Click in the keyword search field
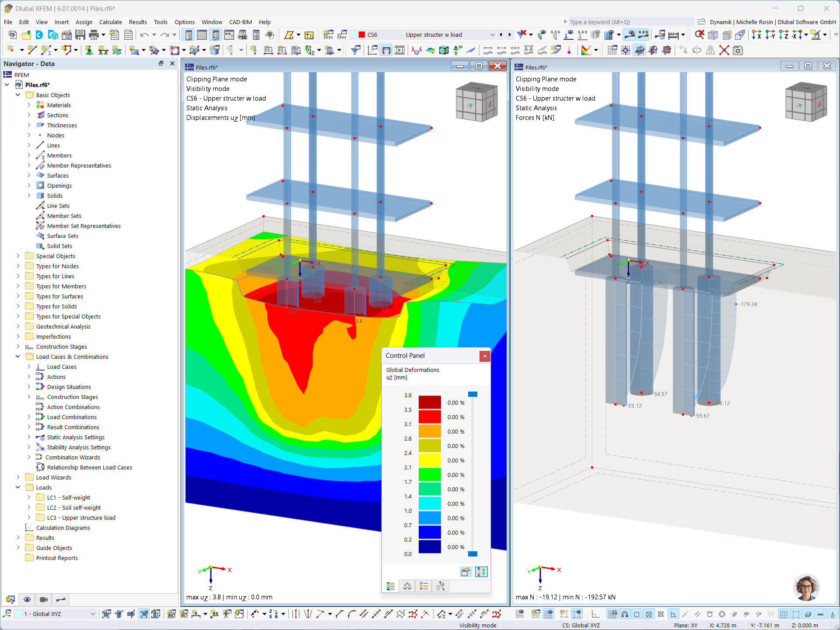The height and width of the screenshot is (630, 840). click(630, 21)
